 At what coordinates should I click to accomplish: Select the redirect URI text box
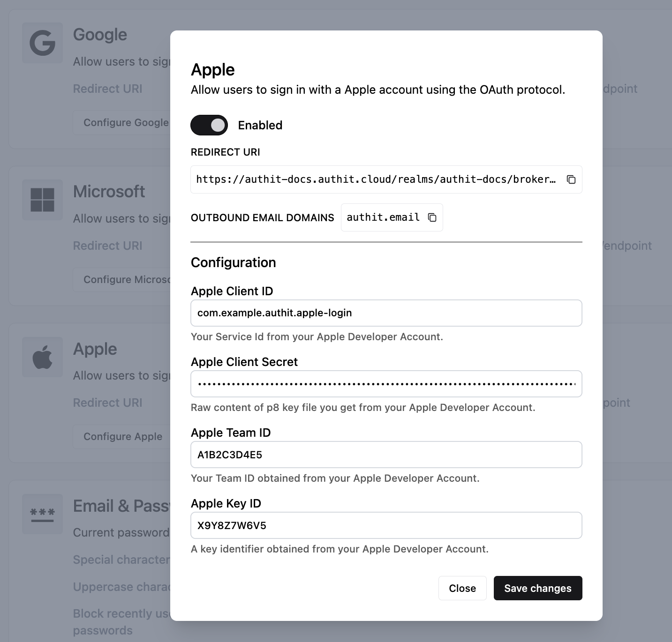376,179
